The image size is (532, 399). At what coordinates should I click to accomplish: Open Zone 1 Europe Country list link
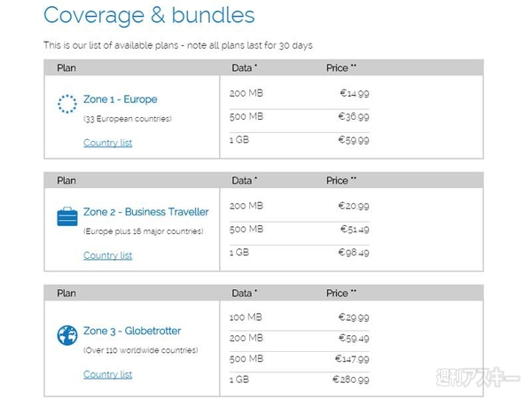pos(107,143)
